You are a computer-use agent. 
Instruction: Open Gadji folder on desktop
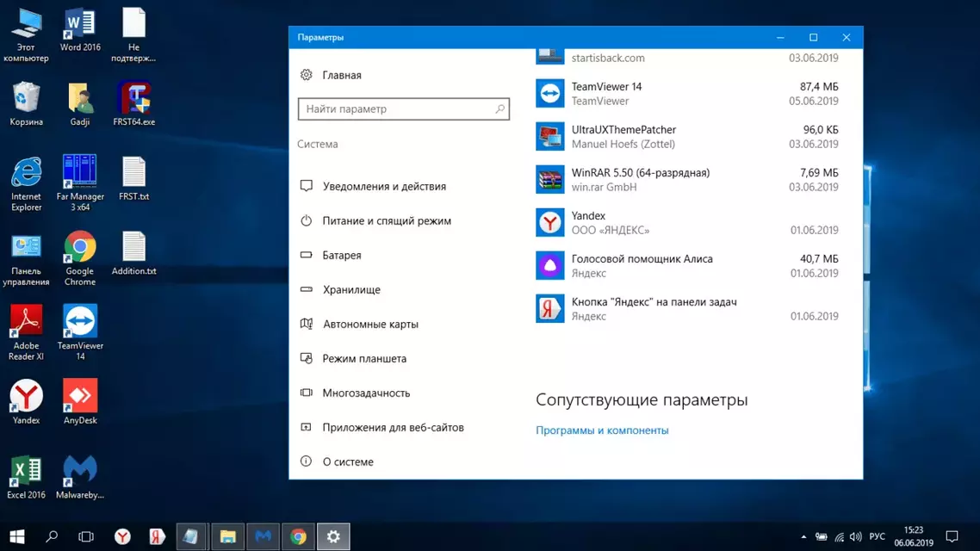click(80, 104)
